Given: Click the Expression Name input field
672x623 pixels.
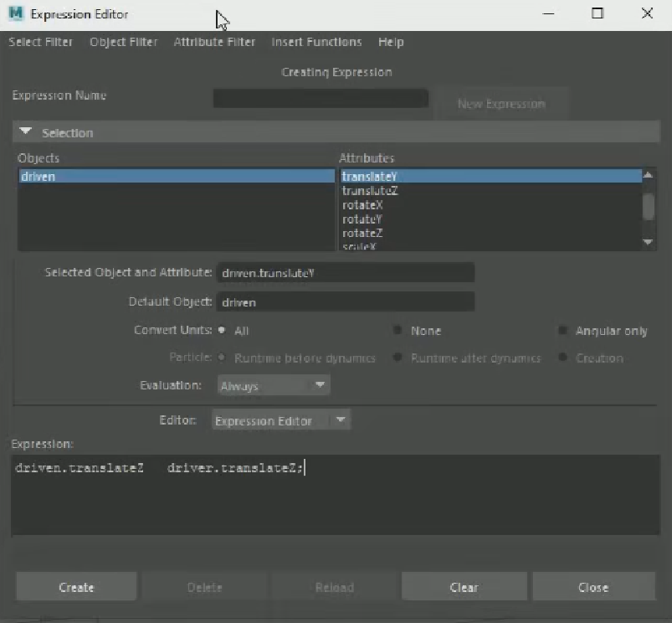Looking at the screenshot, I should (321, 99).
